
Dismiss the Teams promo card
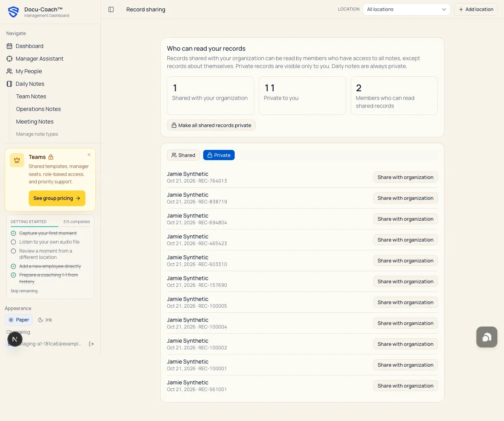[89, 155]
